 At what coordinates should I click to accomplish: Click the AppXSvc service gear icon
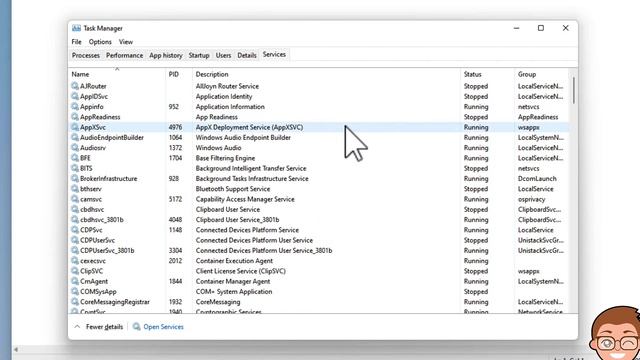click(x=75, y=127)
